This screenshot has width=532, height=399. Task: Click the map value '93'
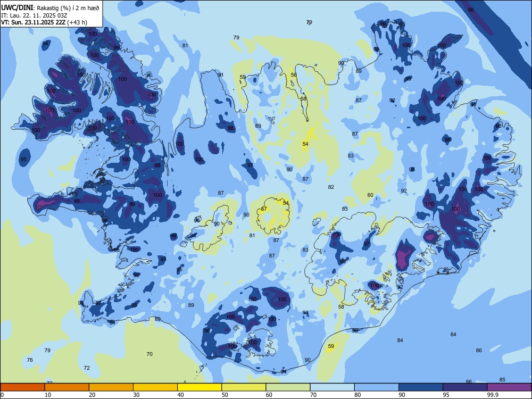tap(305, 313)
